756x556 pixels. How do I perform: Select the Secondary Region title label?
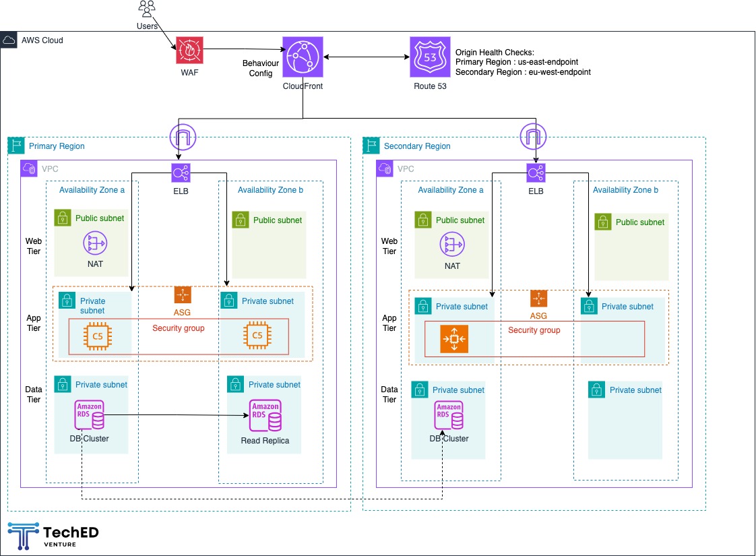pyautogui.click(x=417, y=146)
